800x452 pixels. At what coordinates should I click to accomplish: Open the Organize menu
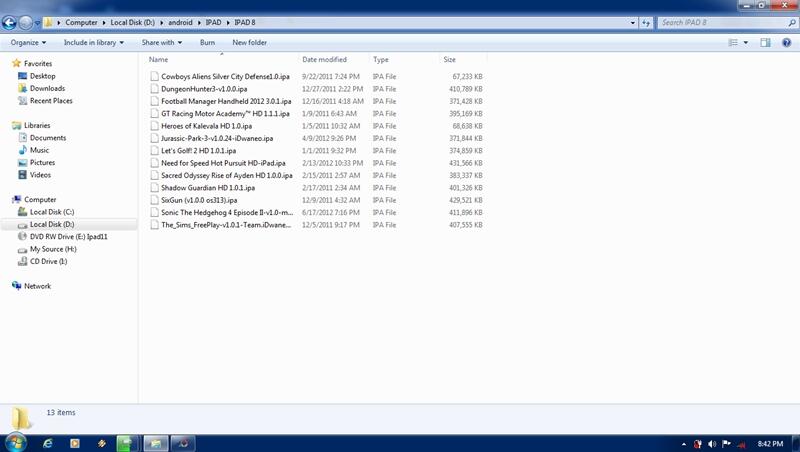pos(28,42)
